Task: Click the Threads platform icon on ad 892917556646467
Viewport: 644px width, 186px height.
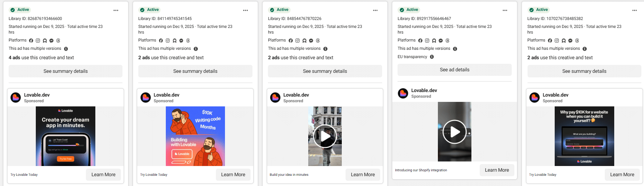Action: point(447,40)
